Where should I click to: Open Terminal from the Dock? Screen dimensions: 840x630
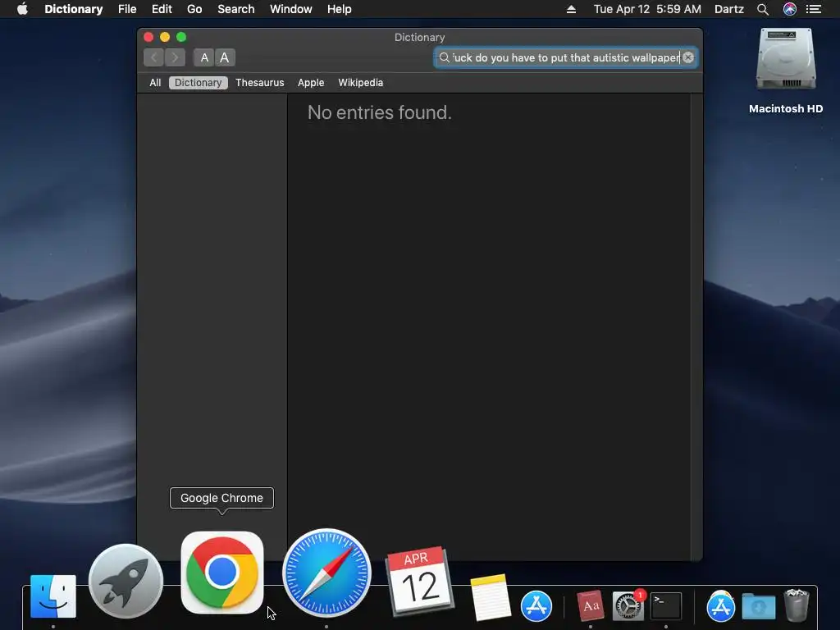(x=666, y=606)
